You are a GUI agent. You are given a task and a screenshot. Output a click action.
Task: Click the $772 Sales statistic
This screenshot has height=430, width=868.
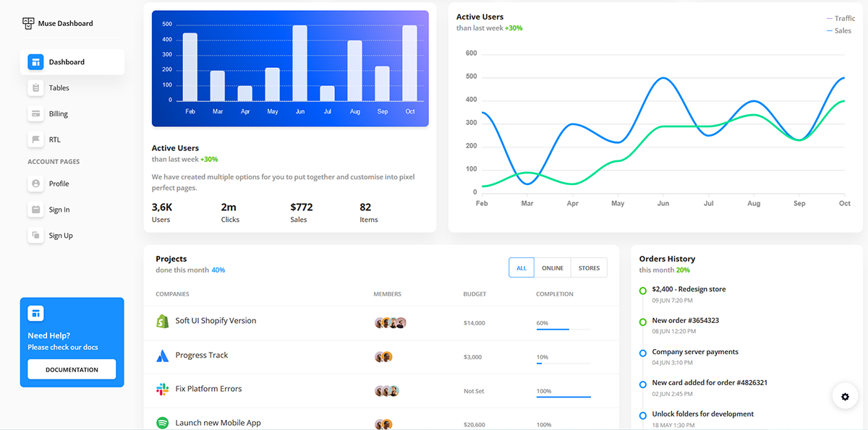(302, 212)
